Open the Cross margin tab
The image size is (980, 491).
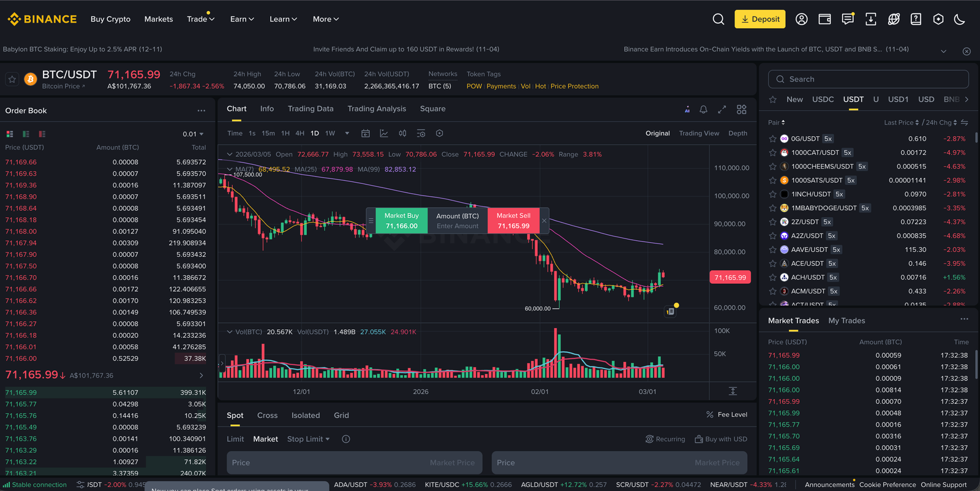coord(267,415)
